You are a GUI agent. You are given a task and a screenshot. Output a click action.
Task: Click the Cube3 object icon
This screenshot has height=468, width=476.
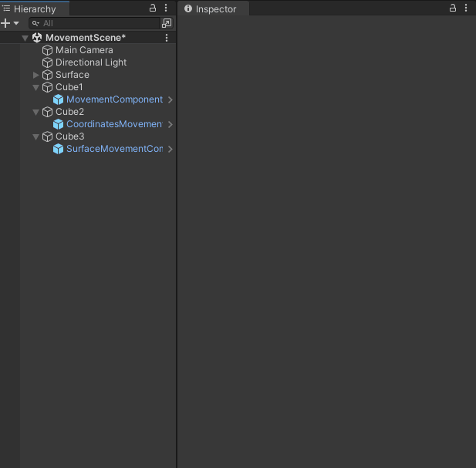point(47,136)
